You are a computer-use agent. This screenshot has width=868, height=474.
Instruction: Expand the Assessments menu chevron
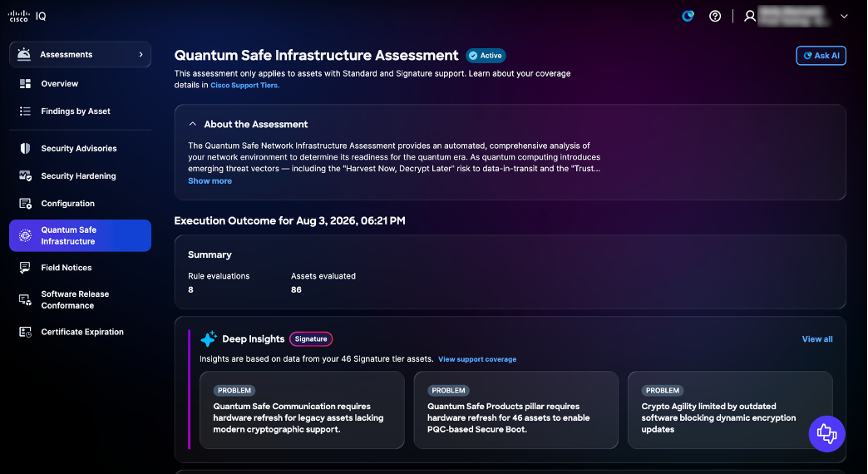click(x=141, y=54)
